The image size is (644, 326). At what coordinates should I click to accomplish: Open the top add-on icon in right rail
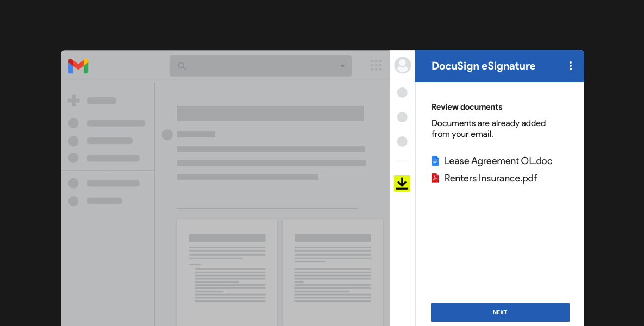(x=402, y=92)
